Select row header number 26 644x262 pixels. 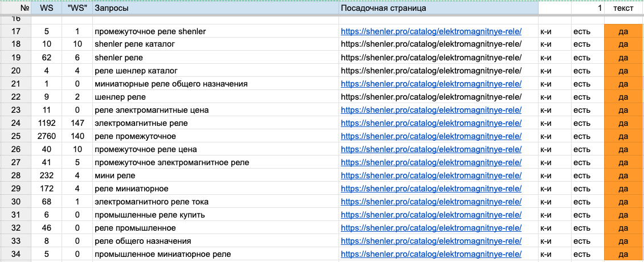pos(15,149)
